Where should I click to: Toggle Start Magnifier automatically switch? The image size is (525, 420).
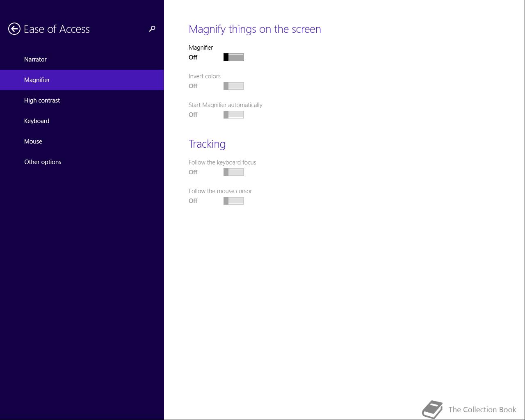pos(234,115)
